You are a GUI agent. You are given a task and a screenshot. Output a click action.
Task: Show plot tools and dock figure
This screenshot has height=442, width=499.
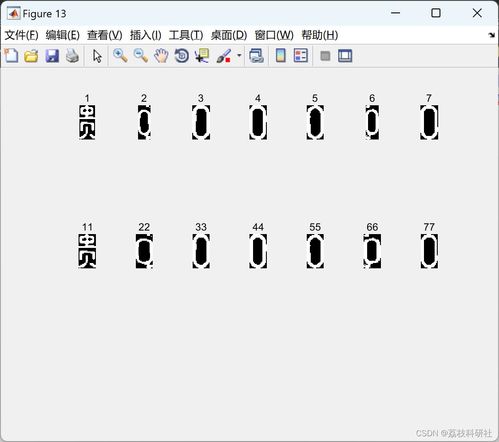[345, 56]
